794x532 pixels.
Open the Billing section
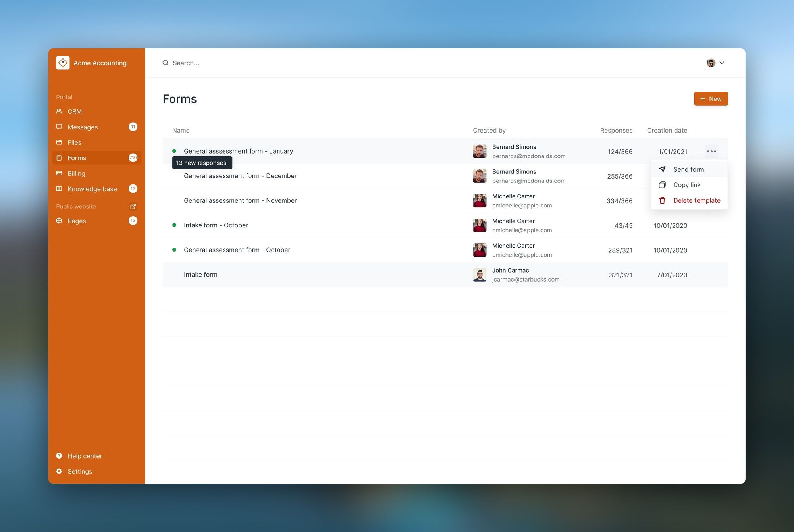(x=76, y=173)
